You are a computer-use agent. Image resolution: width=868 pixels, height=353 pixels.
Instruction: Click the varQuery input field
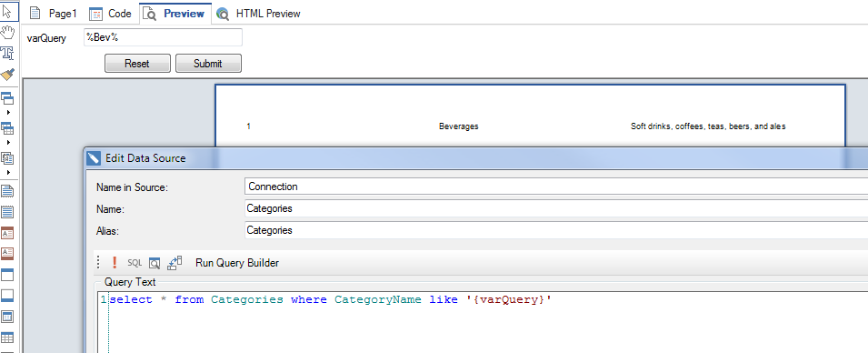click(163, 37)
